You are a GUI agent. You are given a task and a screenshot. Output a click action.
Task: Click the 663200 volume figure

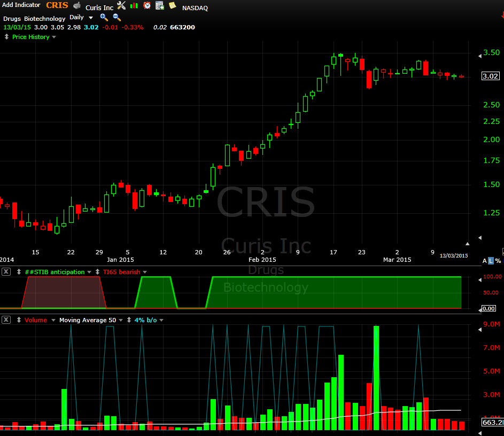click(x=182, y=27)
